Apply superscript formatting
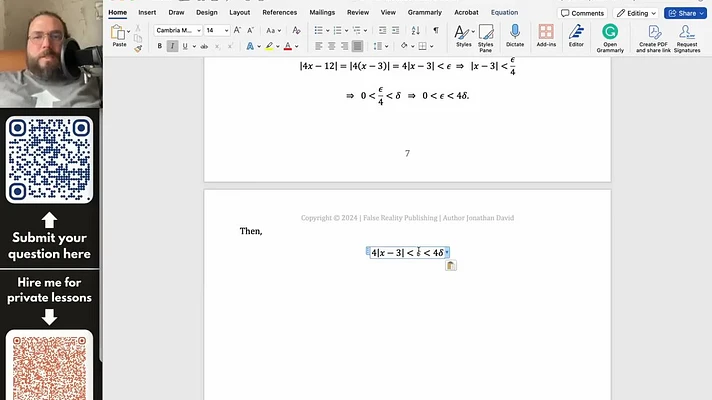This screenshot has height=400, width=712. pos(230,46)
